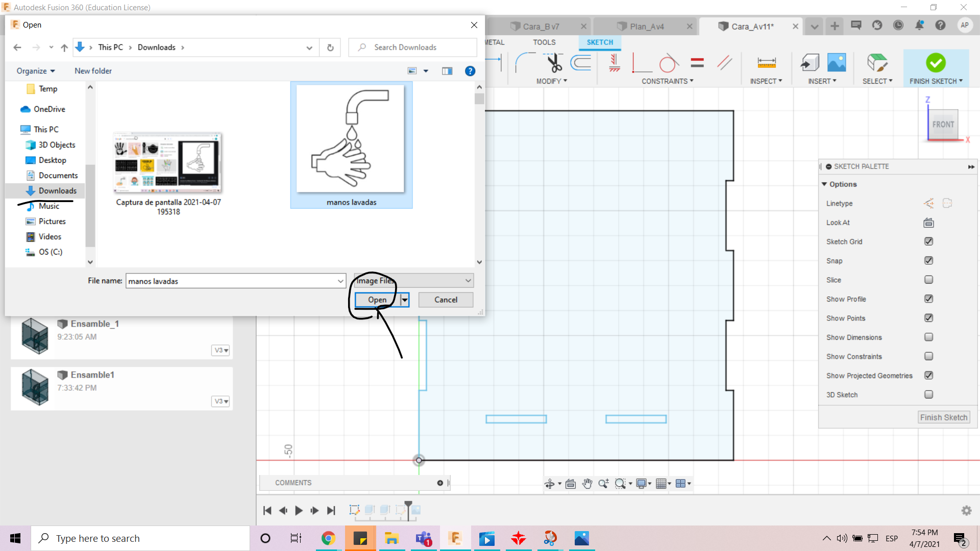Open the selected 'manos lavadas' file
The width and height of the screenshot is (980, 551).
click(x=377, y=299)
